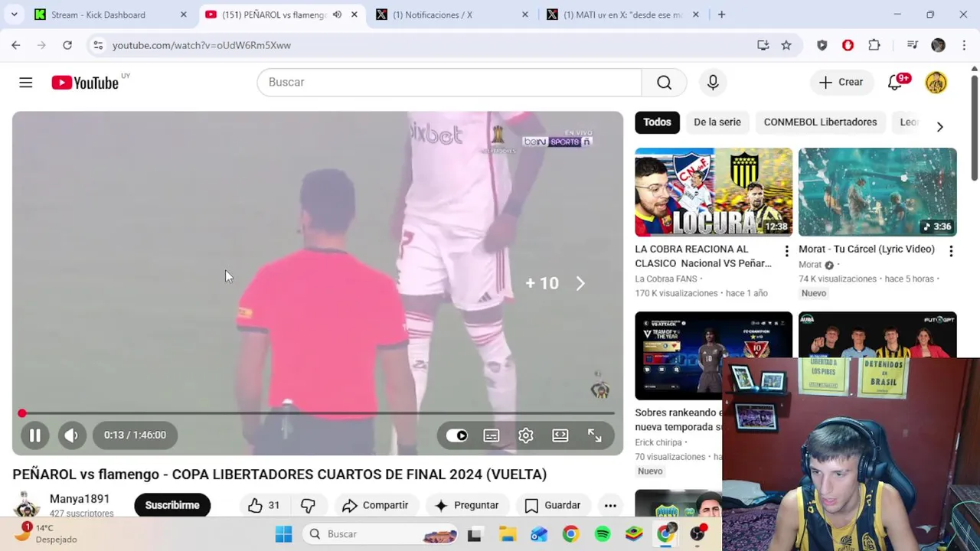Select De la serie filter chip
The width and height of the screenshot is (980, 551).
717,122
